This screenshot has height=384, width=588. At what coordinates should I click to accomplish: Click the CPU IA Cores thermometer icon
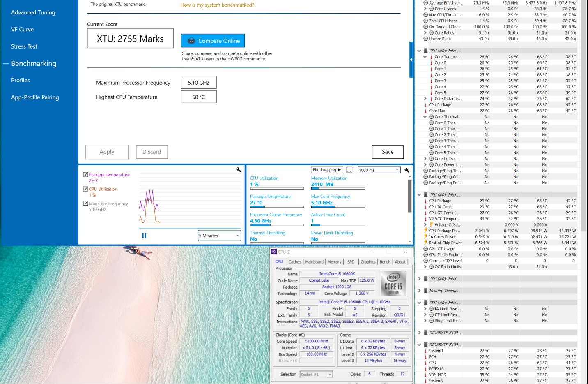(x=426, y=207)
